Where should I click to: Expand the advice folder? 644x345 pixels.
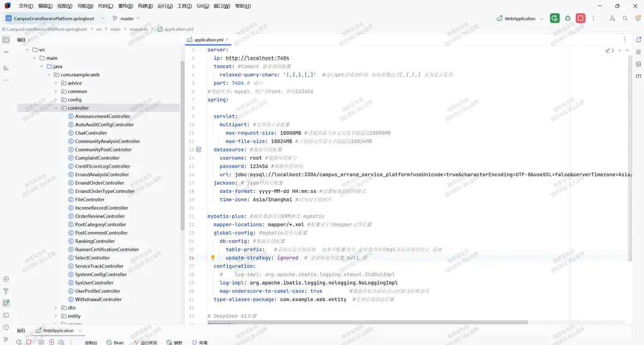[x=56, y=83]
